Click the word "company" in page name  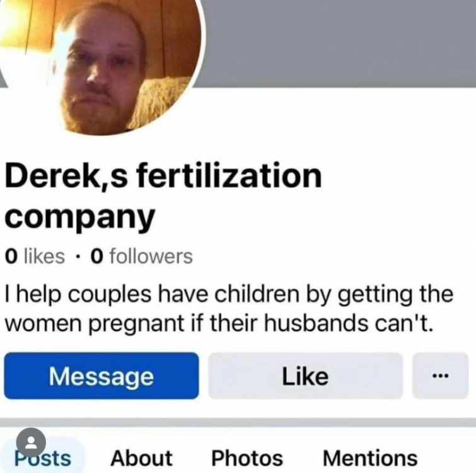(80, 217)
